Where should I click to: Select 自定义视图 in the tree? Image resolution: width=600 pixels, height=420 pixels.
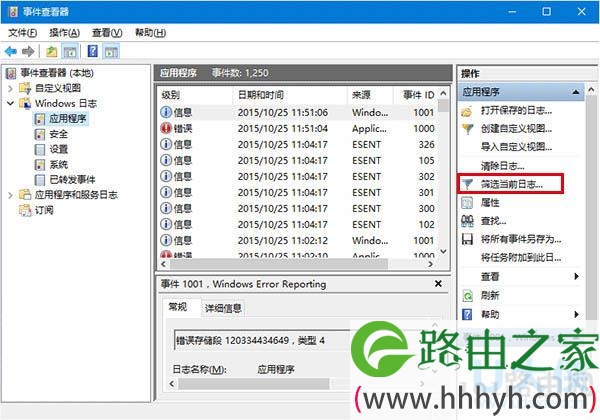coord(58,88)
